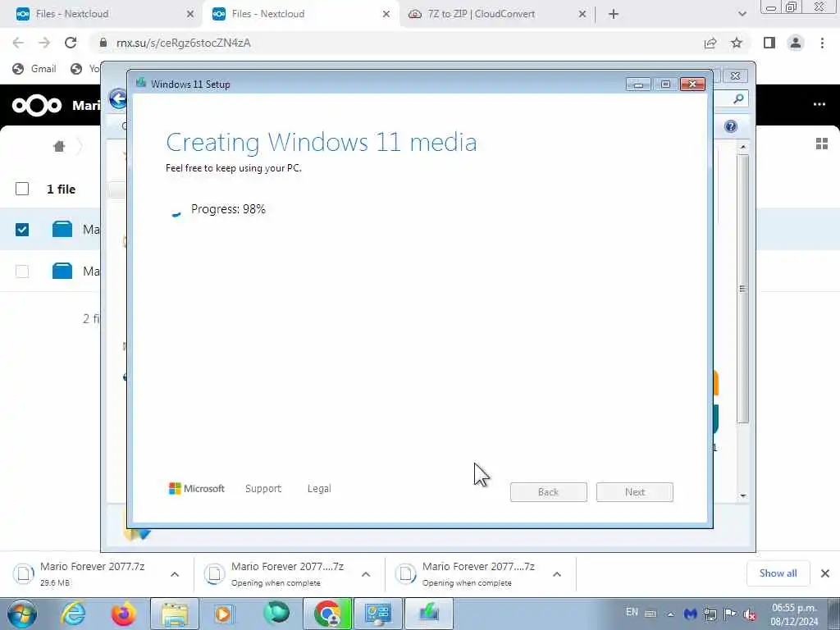Launch Internet Explorer from the taskbar
This screenshot has width=840, height=630.
point(72,614)
